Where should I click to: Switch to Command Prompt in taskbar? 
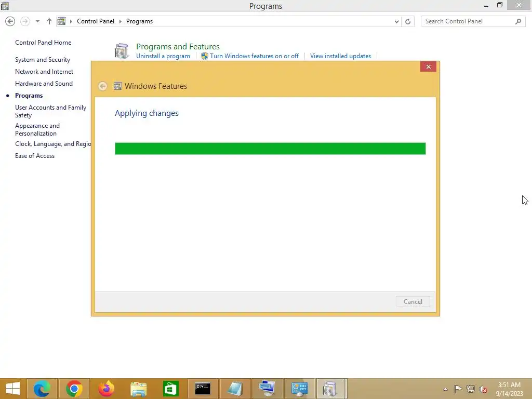[x=203, y=389]
